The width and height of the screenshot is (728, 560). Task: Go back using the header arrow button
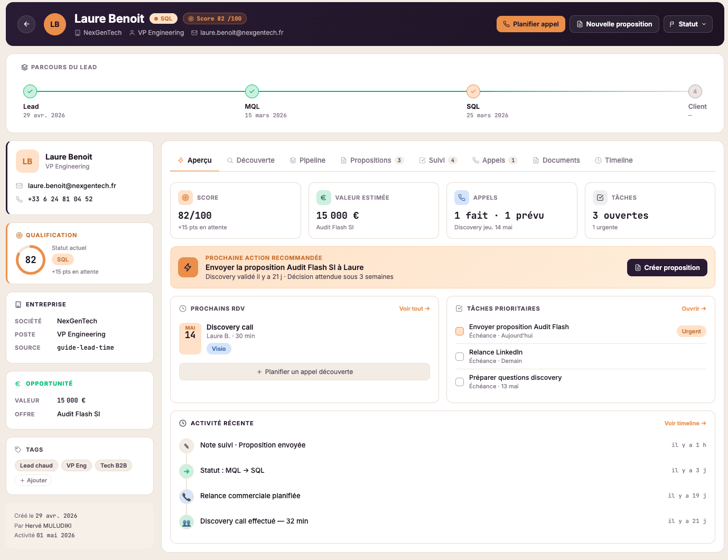(x=26, y=24)
